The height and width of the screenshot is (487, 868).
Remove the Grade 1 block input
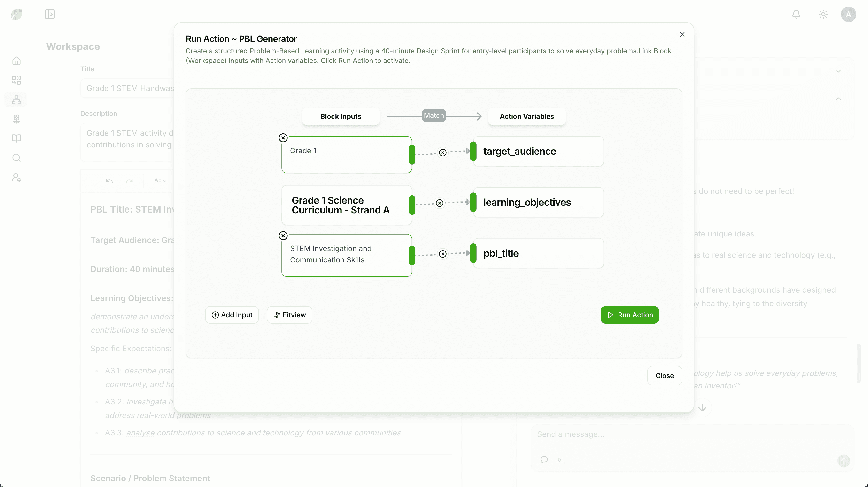pyautogui.click(x=283, y=138)
